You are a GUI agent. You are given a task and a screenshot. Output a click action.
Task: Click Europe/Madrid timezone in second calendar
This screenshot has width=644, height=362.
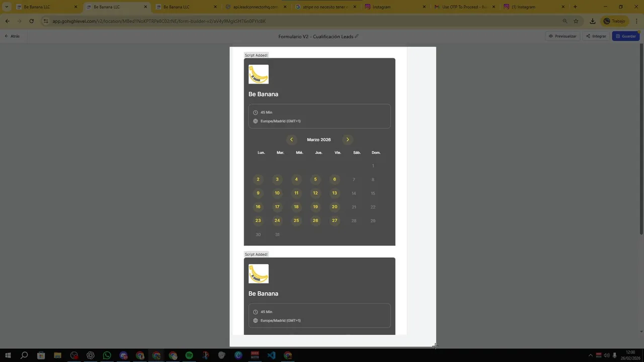coord(280,321)
